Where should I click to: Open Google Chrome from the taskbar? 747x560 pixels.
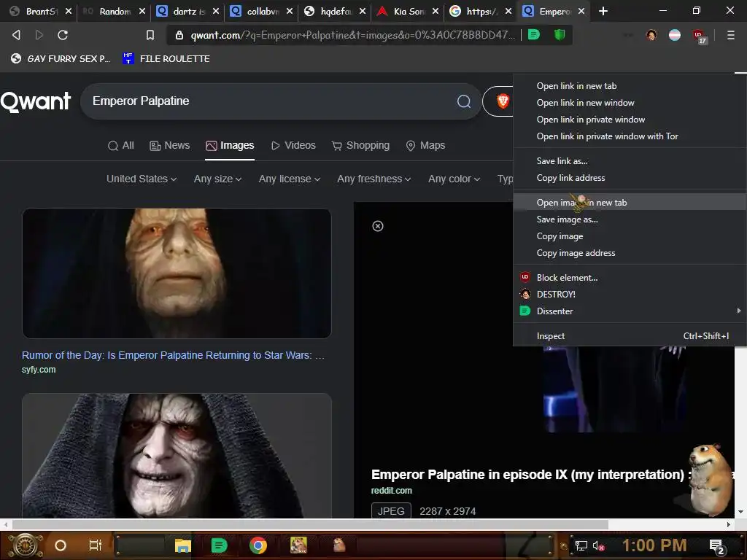(258, 545)
